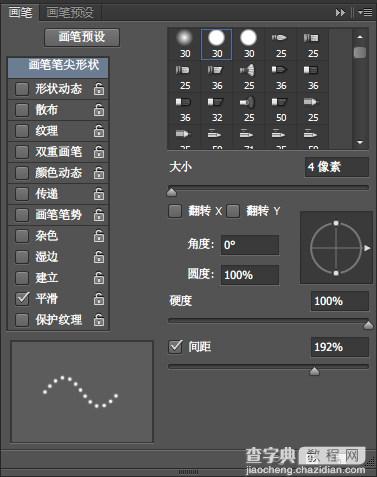The image size is (377, 477).
Task: Select the size 50 brush tip
Action: [x=281, y=109]
